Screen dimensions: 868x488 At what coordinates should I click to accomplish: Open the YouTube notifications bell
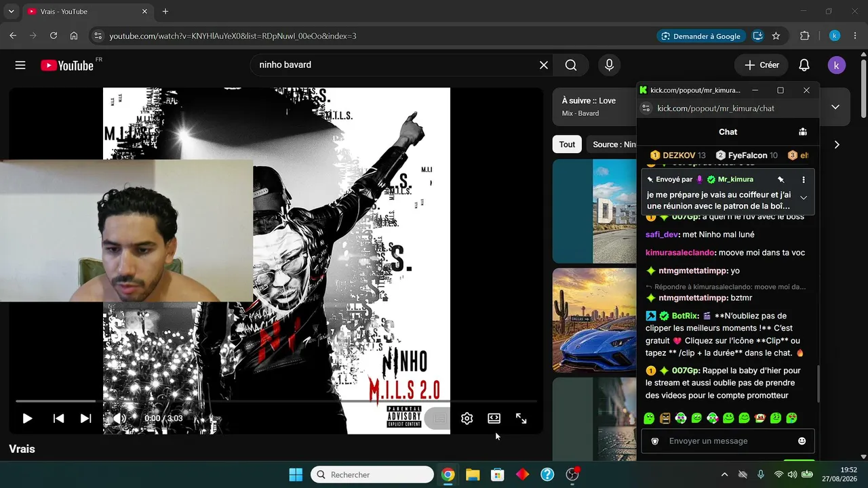point(804,65)
